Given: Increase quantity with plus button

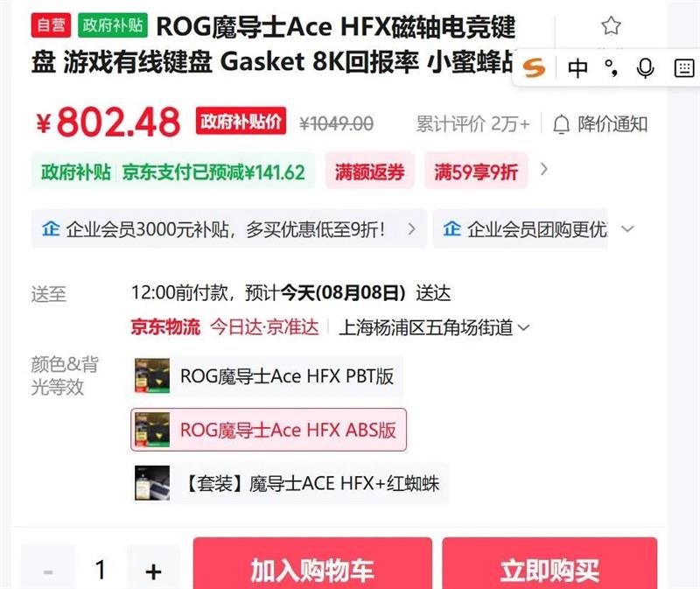Looking at the screenshot, I should coord(153,571).
